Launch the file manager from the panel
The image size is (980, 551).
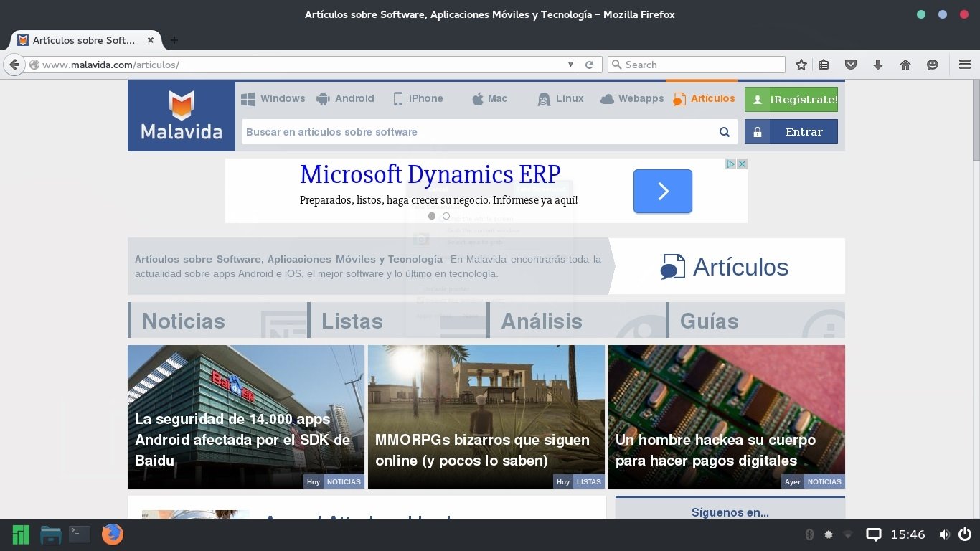(50, 534)
